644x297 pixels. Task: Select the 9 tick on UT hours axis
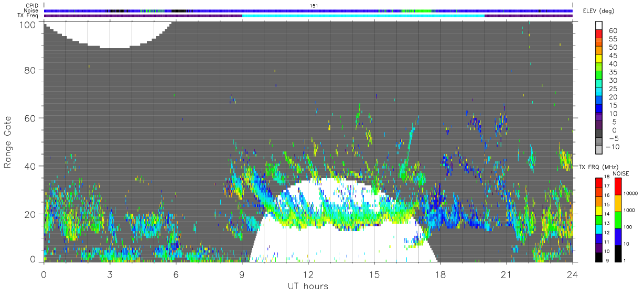click(242, 274)
